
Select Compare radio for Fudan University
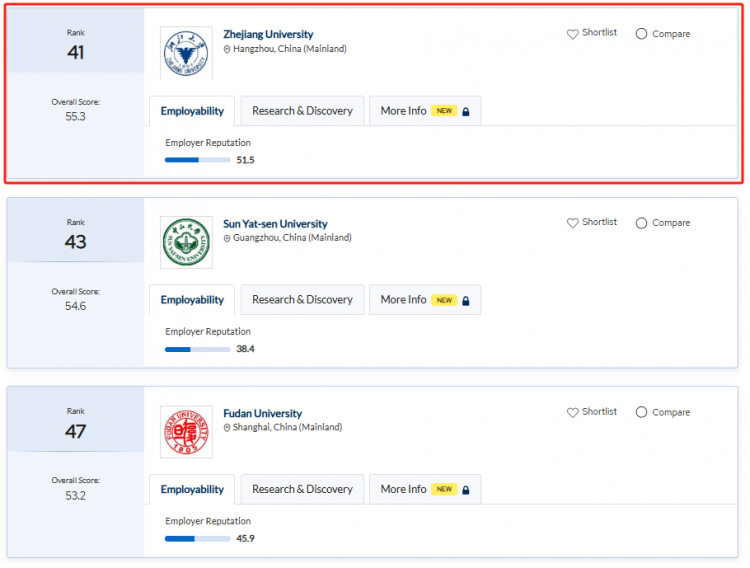point(641,412)
